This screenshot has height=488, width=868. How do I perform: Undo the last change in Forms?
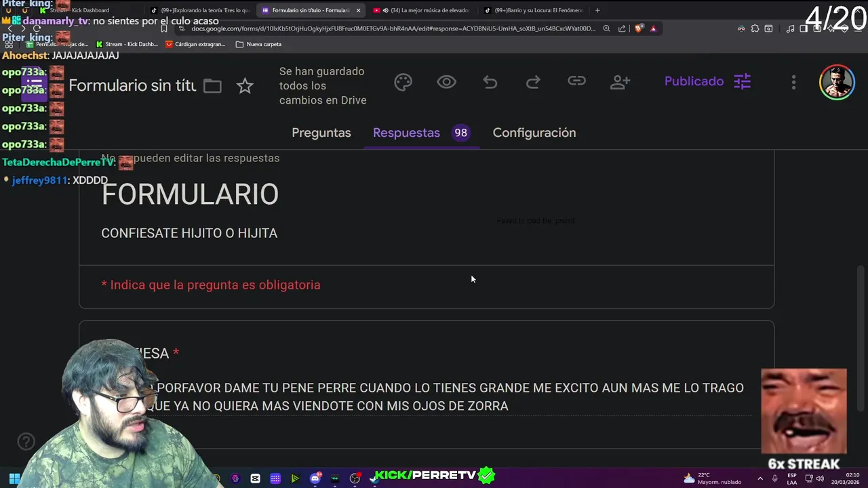(x=490, y=82)
